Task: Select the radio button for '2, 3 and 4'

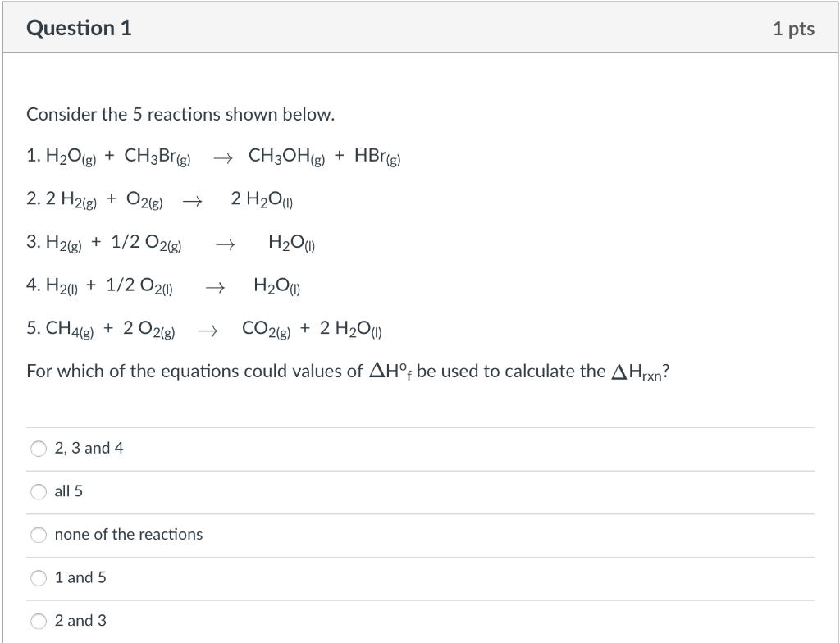Action: (x=38, y=448)
